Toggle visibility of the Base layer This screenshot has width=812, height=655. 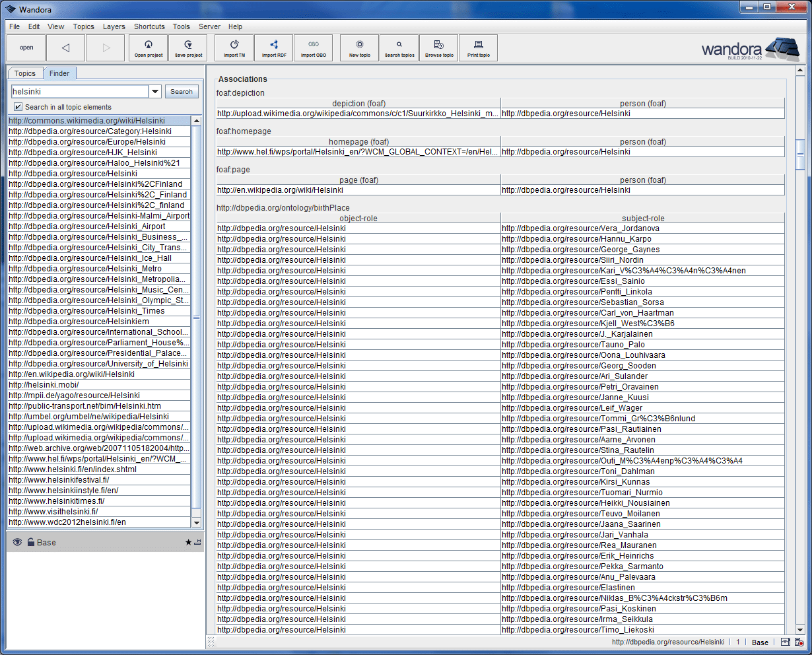click(x=16, y=542)
